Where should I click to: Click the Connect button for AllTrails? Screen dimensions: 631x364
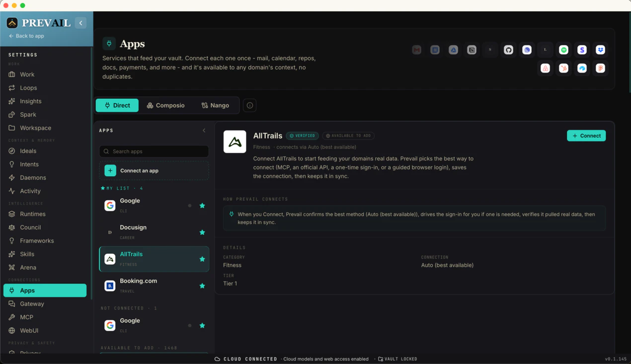586,136
